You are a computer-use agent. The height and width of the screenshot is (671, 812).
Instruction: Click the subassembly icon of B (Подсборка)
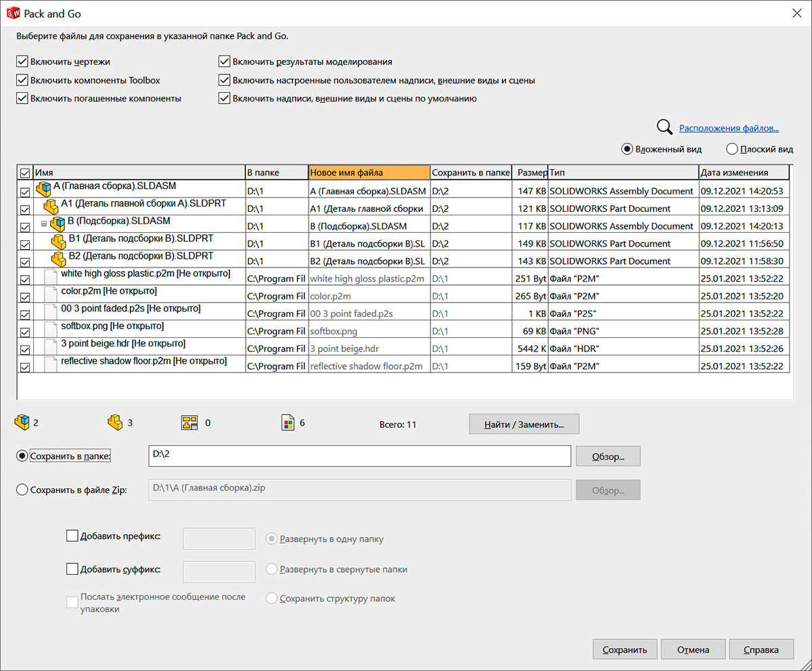coord(58,224)
